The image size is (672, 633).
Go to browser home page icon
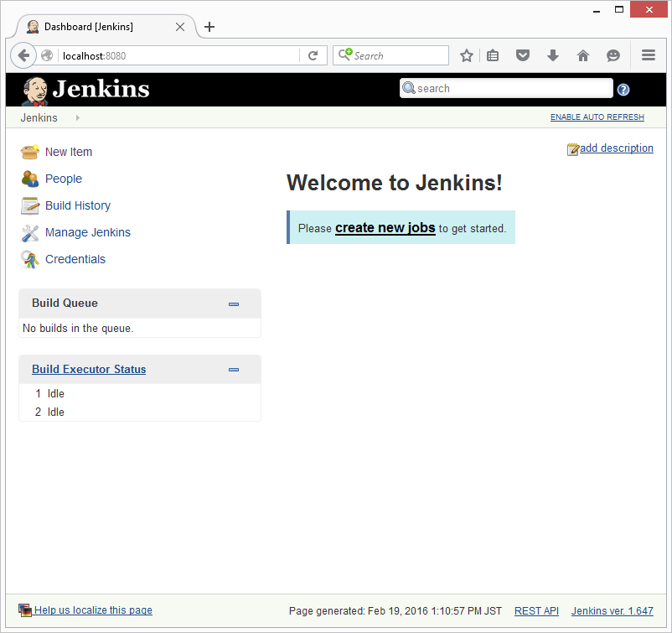[x=583, y=55]
